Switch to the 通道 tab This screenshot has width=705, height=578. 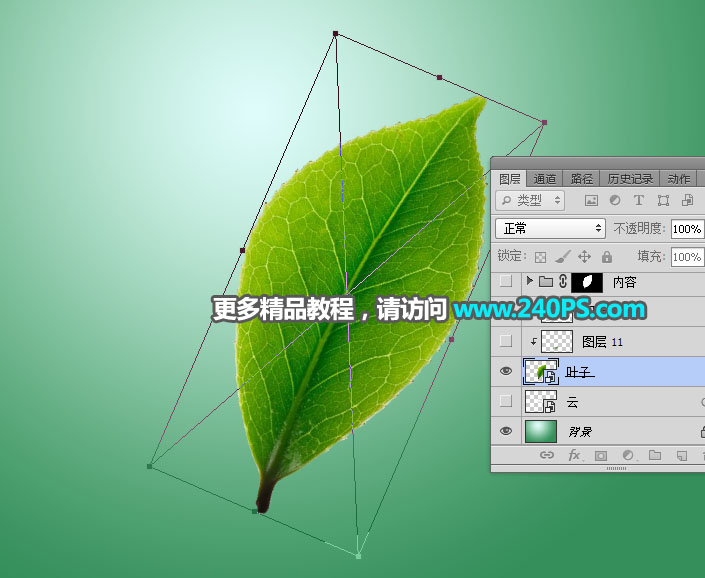point(545,179)
